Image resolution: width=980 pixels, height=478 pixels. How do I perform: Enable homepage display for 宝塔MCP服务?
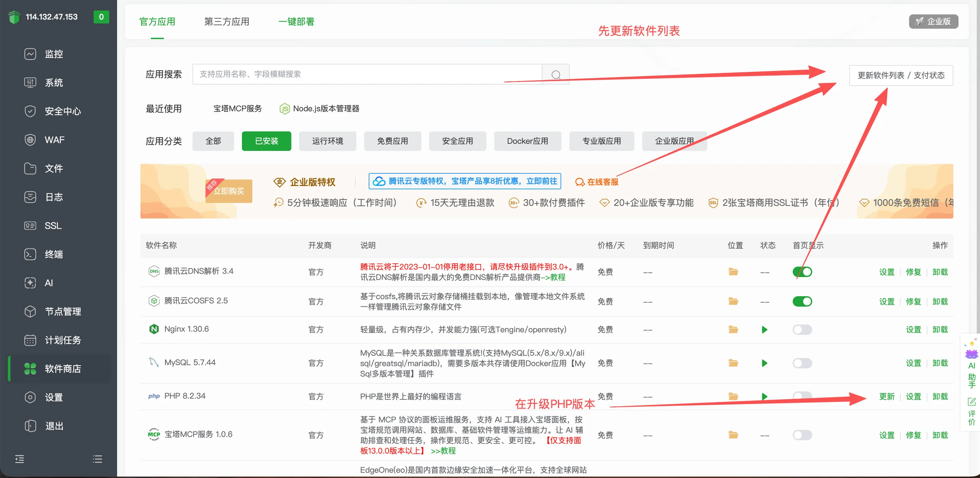(802, 435)
